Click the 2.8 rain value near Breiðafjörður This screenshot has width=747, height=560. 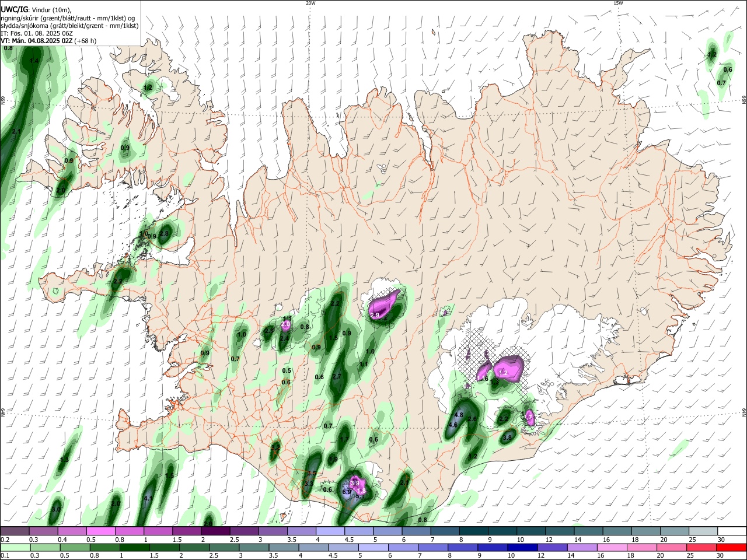pos(164,233)
